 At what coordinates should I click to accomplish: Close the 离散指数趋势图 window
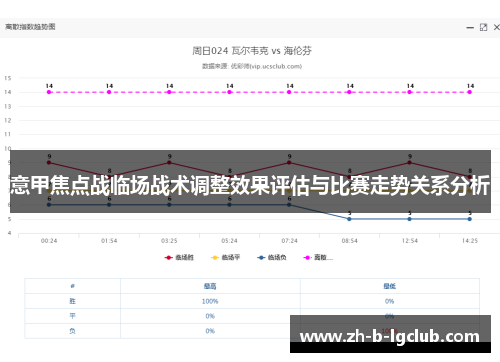pyautogui.click(x=496, y=27)
